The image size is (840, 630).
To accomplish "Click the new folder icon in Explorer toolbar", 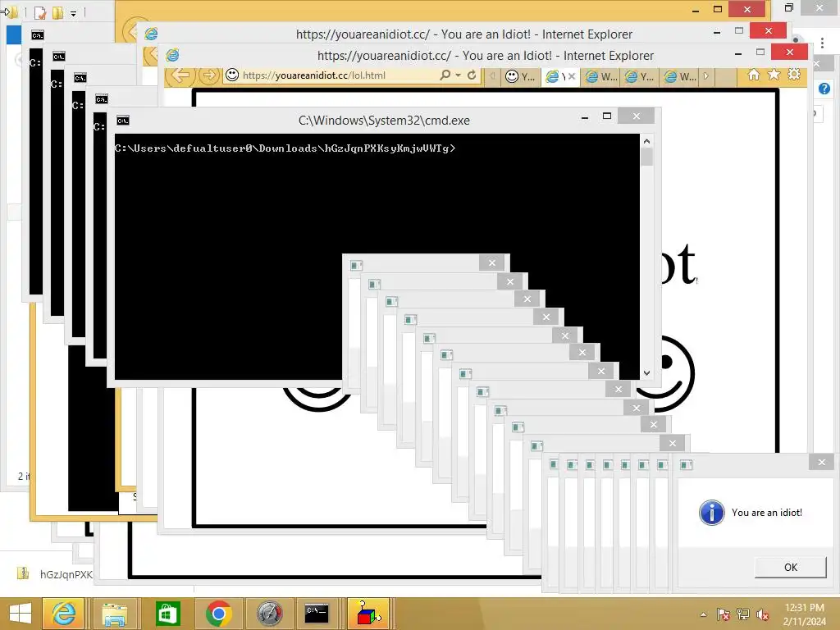I will point(58,12).
